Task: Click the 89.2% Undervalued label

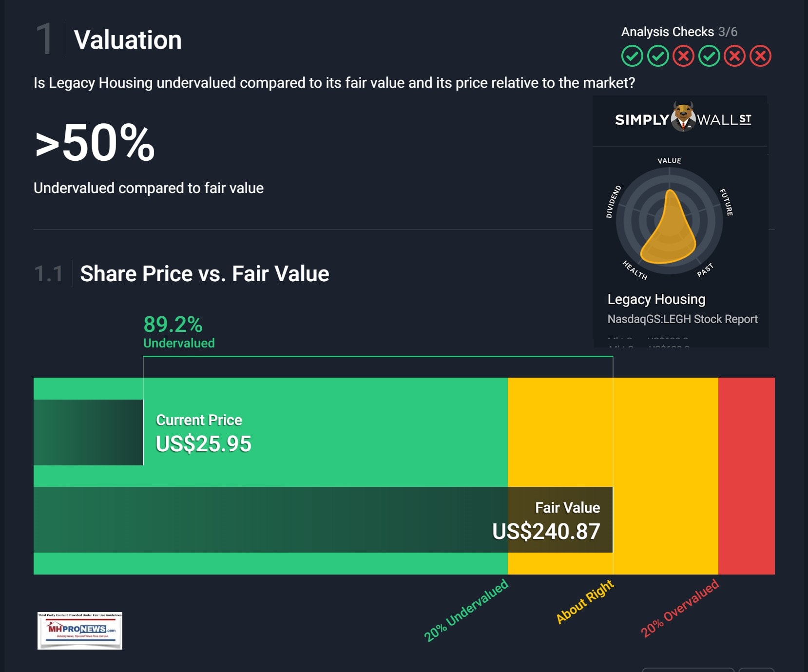Action: click(179, 332)
